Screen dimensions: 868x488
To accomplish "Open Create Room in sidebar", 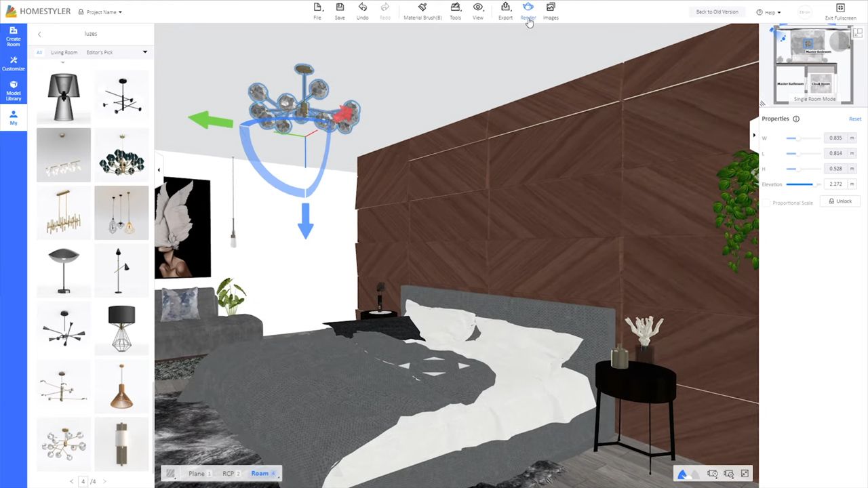I will click(x=14, y=36).
